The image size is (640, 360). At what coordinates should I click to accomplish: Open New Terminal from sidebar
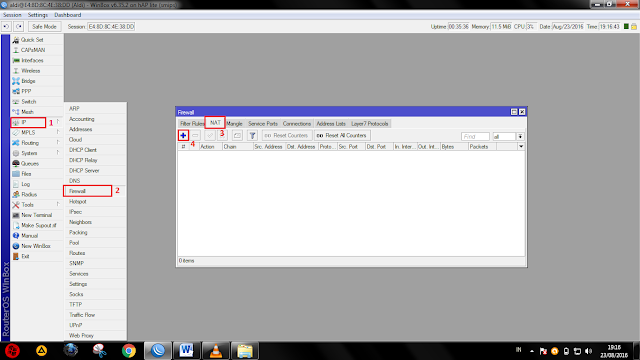(x=36, y=215)
